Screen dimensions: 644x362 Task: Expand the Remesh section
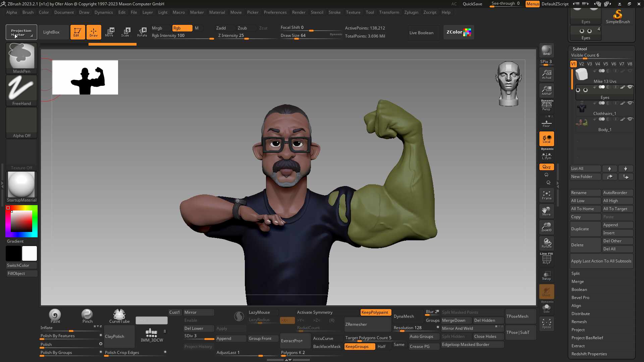[x=579, y=322]
